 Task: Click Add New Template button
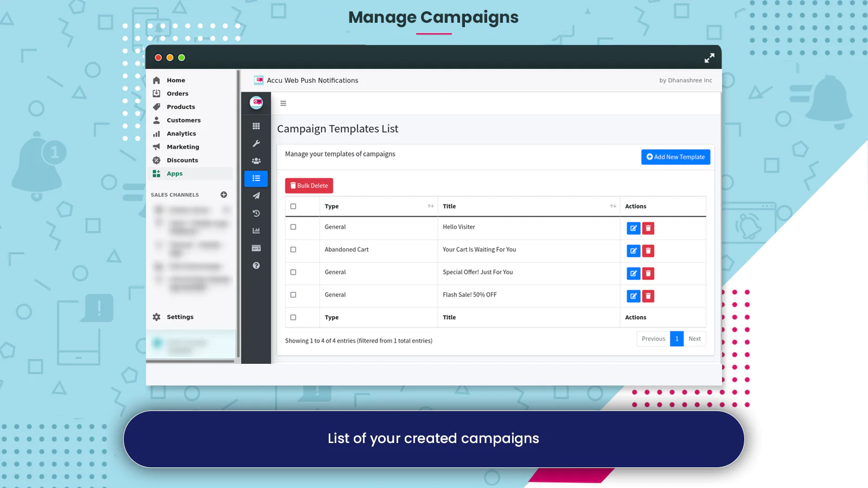click(x=675, y=157)
